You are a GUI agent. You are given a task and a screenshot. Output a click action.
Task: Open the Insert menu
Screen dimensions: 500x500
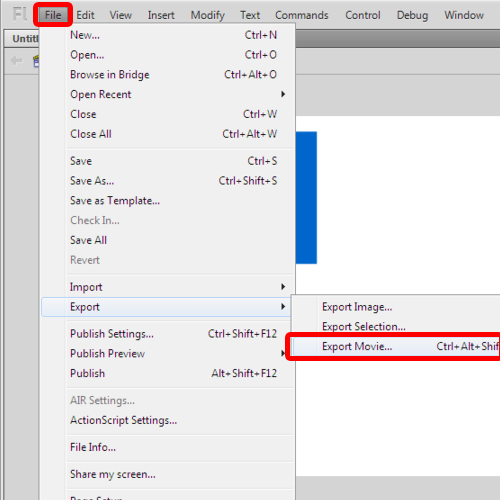(x=161, y=15)
